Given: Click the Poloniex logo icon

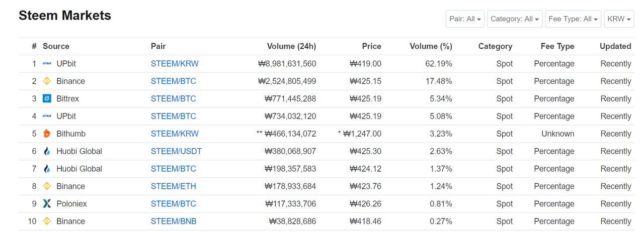Looking at the screenshot, I should pos(47,204).
